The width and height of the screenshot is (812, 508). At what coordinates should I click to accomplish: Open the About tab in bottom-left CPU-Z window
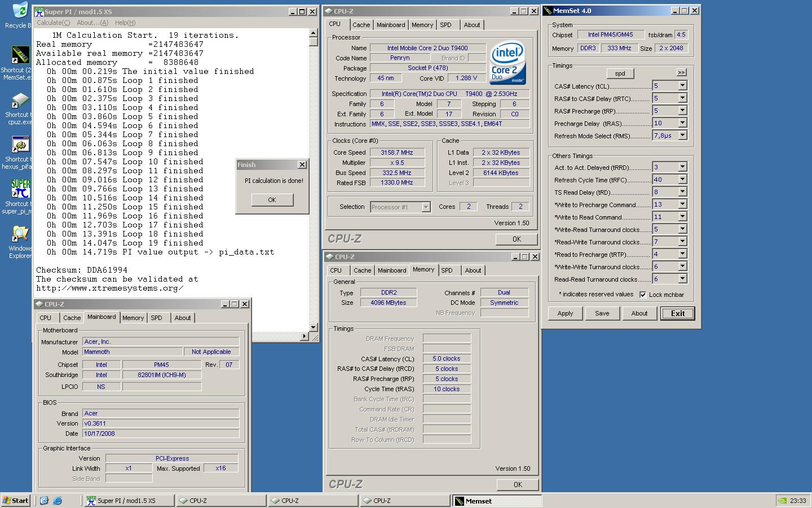pos(183,318)
